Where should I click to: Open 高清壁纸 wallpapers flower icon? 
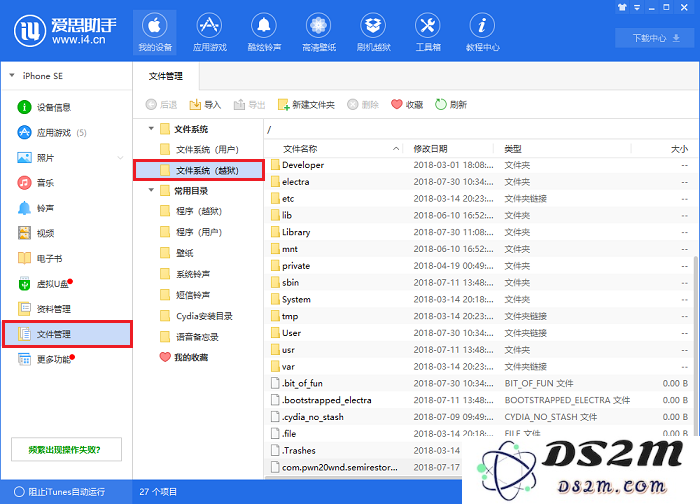coord(318,32)
